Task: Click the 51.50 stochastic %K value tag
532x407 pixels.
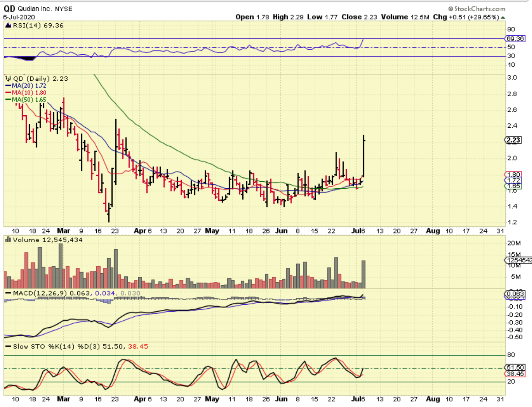Action: tap(515, 367)
